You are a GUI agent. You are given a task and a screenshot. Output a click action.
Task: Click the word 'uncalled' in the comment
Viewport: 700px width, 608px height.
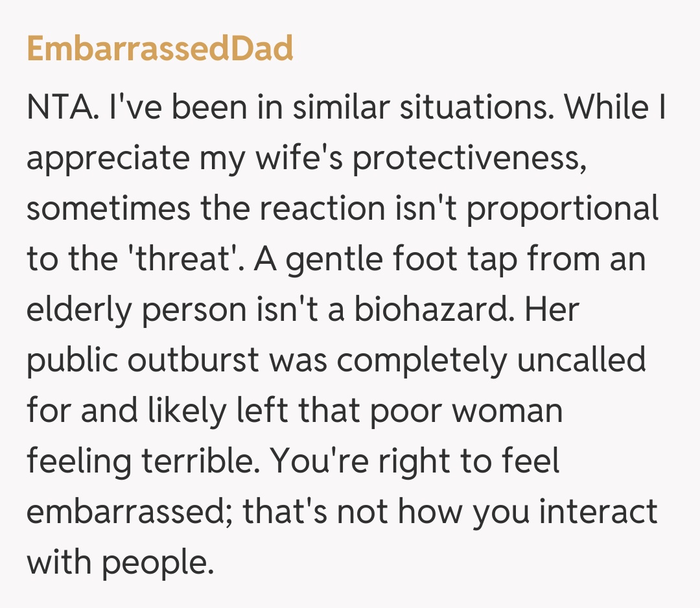(581, 361)
